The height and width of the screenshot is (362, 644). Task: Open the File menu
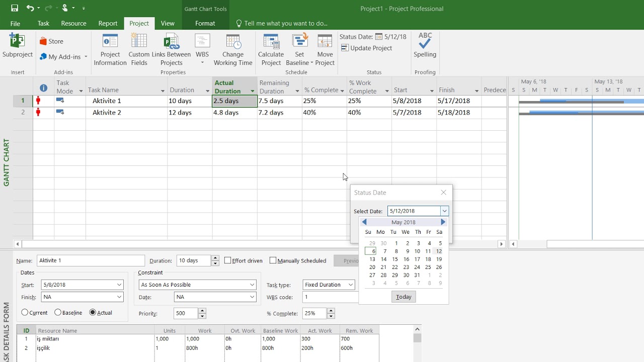coord(15,23)
